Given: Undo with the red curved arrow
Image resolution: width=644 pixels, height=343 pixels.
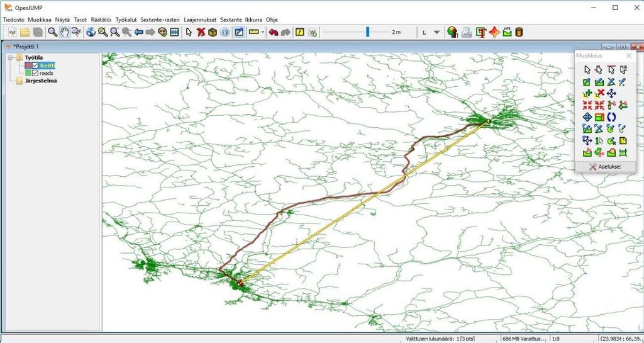Looking at the screenshot, I should pos(274,32).
